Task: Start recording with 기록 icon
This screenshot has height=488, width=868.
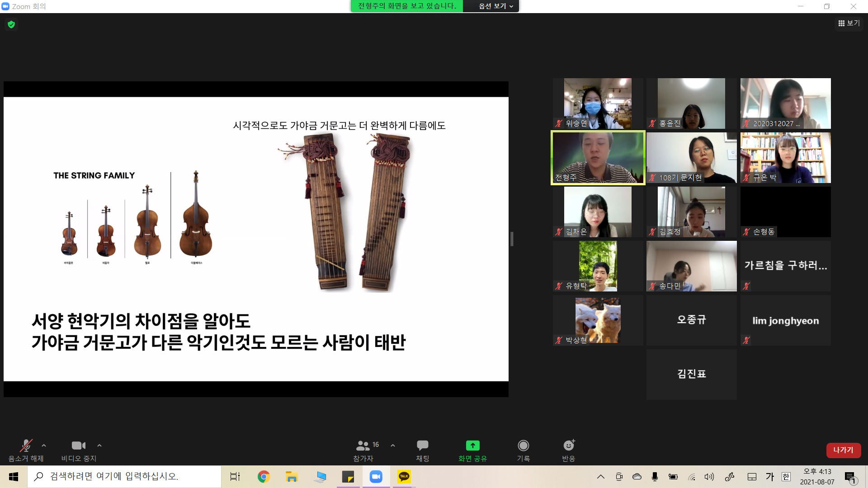Action: click(523, 446)
